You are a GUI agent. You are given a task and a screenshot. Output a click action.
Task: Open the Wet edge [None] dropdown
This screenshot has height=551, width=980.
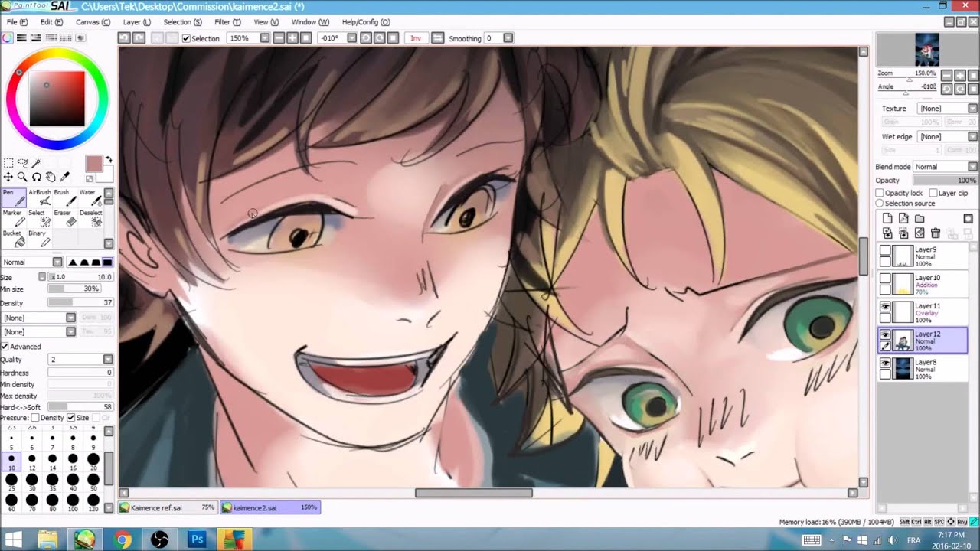[972, 137]
